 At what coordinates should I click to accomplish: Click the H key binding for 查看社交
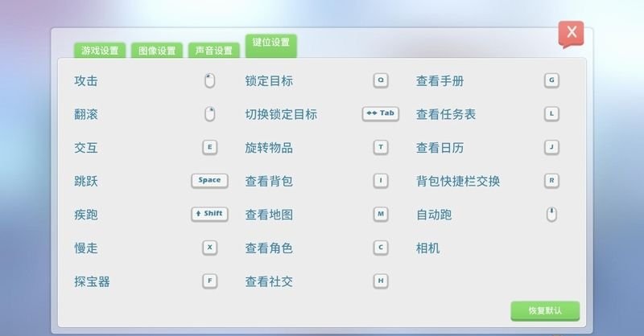[x=381, y=281]
